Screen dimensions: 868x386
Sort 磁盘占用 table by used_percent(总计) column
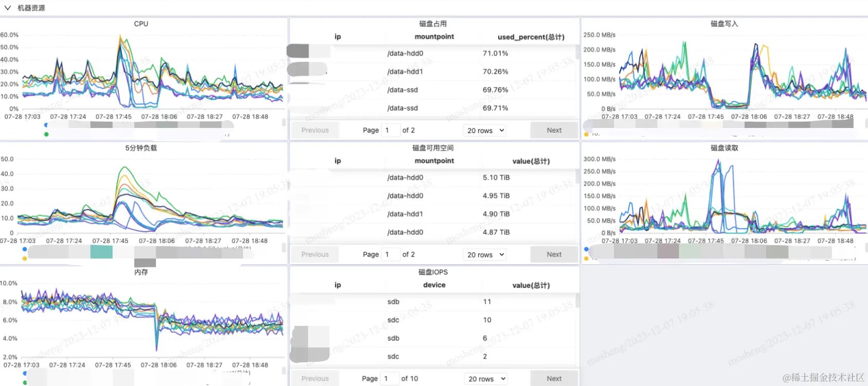531,37
